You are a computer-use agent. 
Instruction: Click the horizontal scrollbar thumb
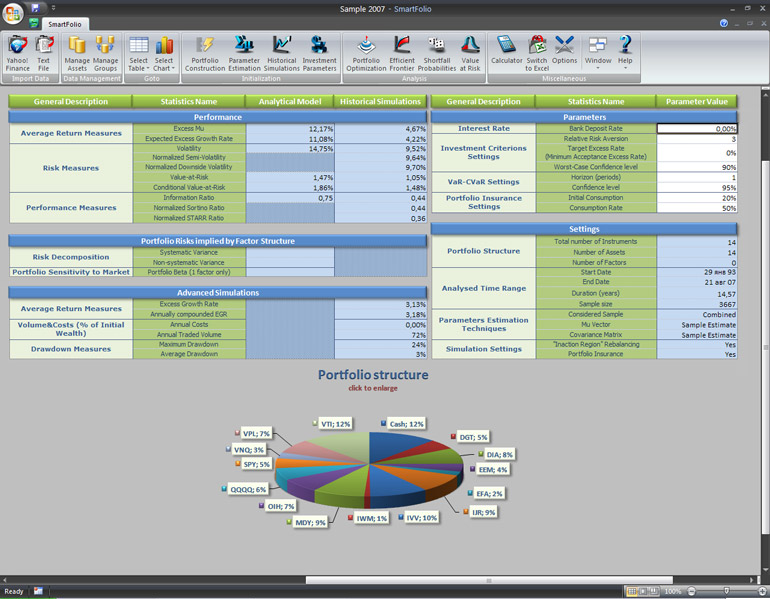[489, 580]
